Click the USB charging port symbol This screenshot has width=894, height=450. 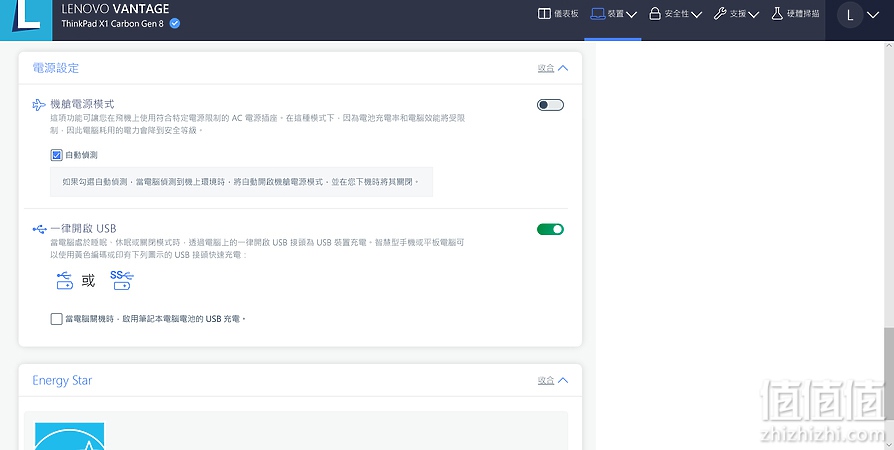coord(64,280)
